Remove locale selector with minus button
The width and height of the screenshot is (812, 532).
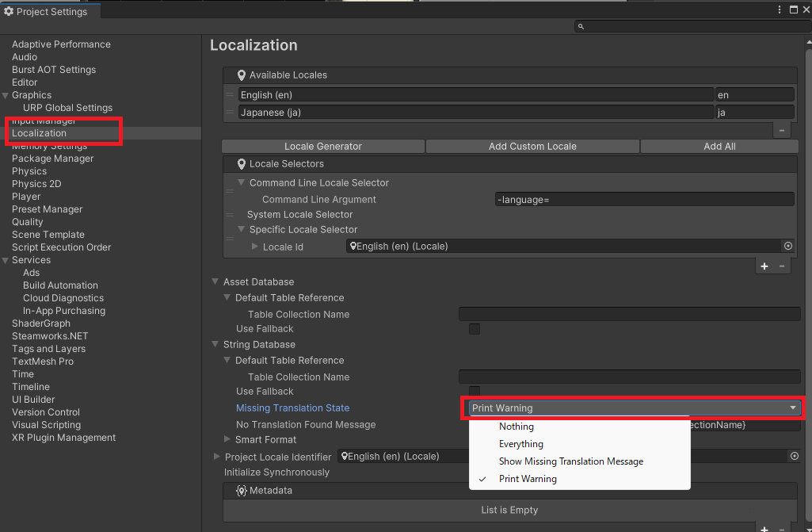coord(782,266)
